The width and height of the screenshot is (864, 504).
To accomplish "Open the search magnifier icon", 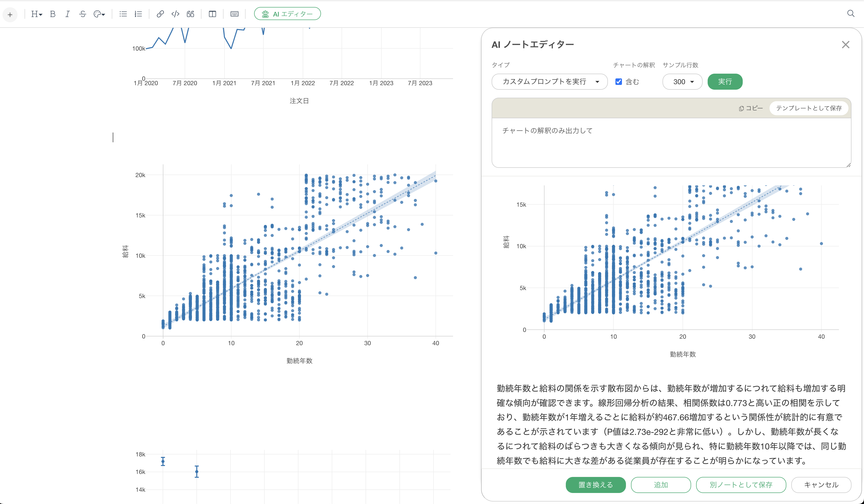I will pyautogui.click(x=851, y=13).
